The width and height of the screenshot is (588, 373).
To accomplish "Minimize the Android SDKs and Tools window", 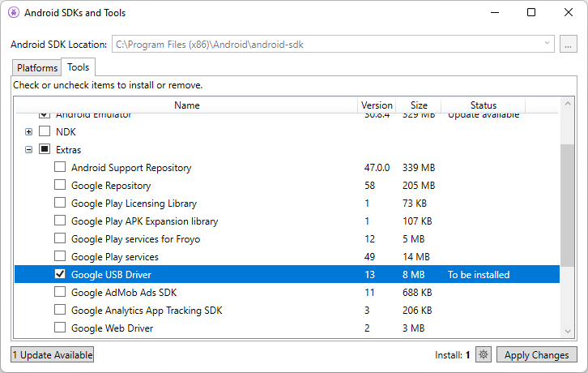I will coord(494,13).
